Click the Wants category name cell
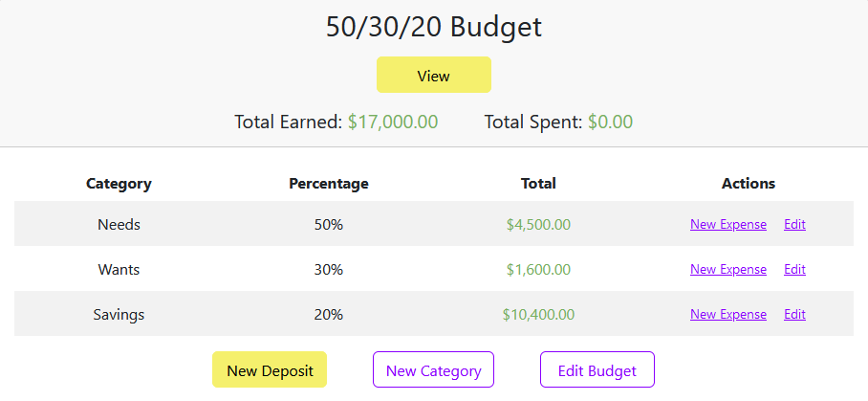This screenshot has width=868, height=401. coord(119,269)
